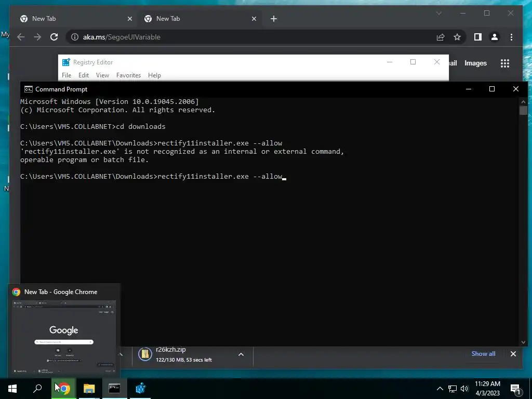
Task: Open Chrome tab search chevron
Action: (x=438, y=14)
